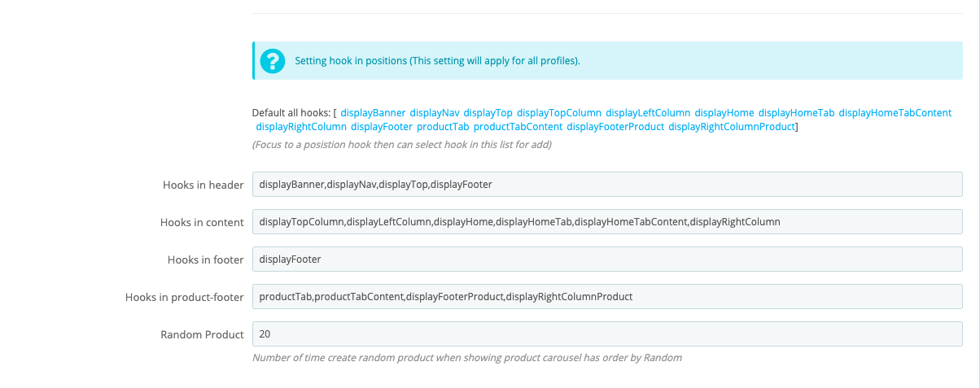Viewport: 980px width, 388px height.
Task: Choose displayFooter in default hooks list
Action: click(382, 127)
